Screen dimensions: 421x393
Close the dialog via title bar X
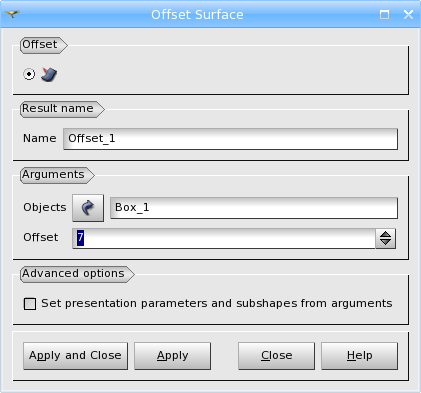[408, 14]
